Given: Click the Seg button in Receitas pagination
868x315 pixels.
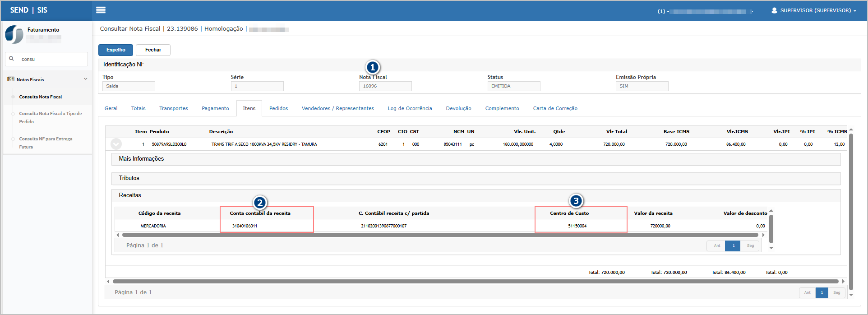Looking at the screenshot, I should [x=750, y=246].
